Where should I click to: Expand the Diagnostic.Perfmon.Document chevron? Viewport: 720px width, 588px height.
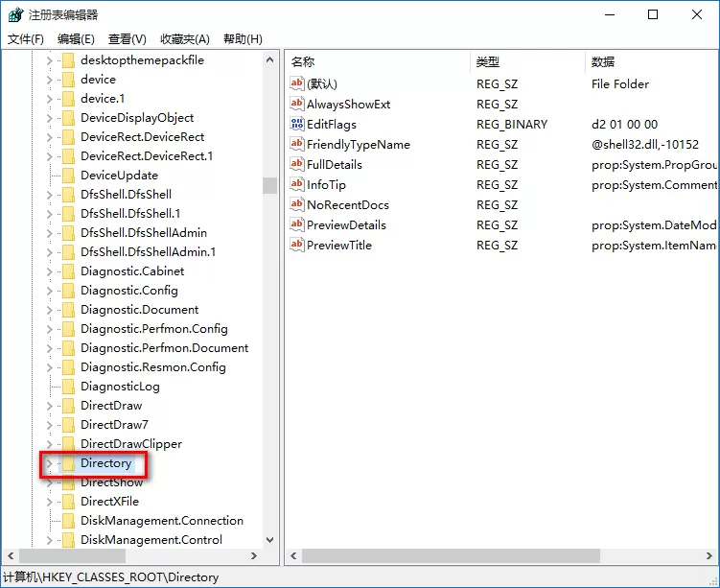pos(50,348)
